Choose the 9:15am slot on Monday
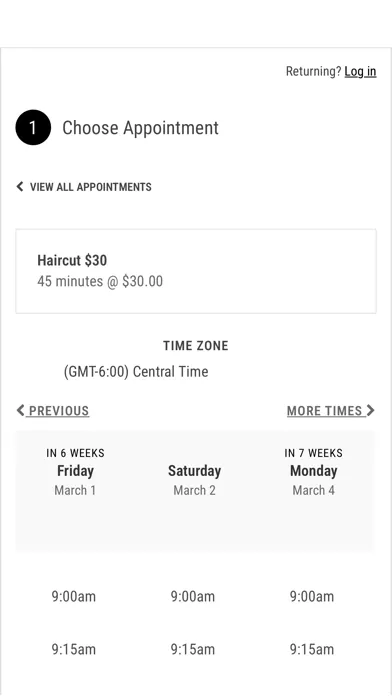 coord(312,649)
